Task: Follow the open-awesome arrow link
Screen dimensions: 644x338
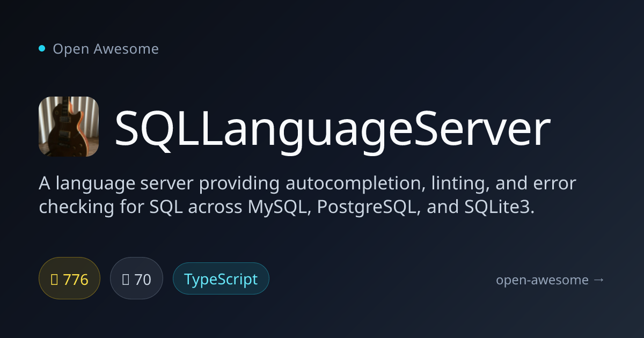Action: pos(551,280)
